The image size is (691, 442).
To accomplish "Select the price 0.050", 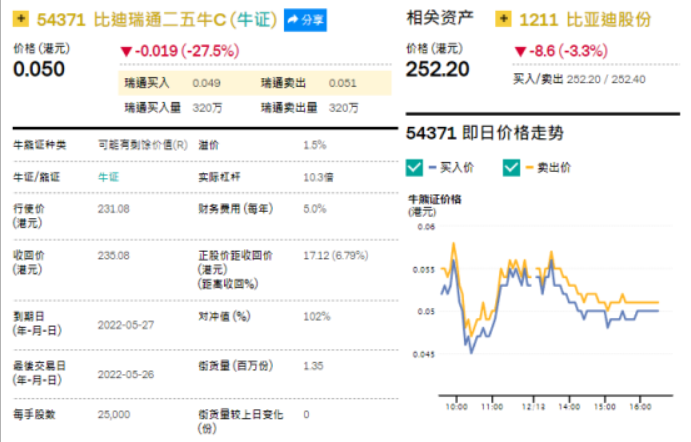I will [39, 69].
